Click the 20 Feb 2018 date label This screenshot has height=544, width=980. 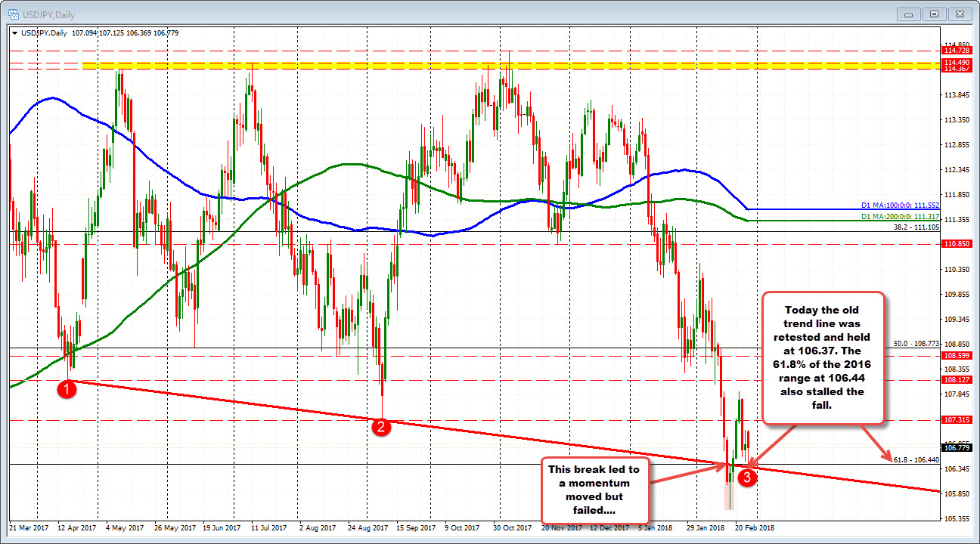(x=754, y=527)
